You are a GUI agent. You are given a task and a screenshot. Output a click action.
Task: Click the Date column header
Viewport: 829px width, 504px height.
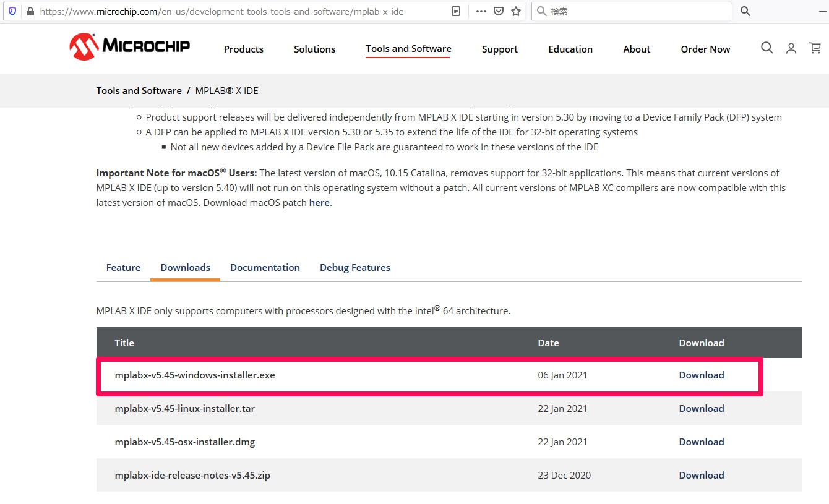coord(548,343)
